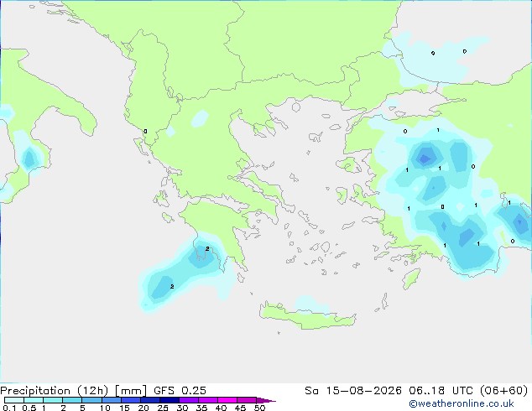532x411 pixels.
Task: Click the 0.1–0.5 mm legend swatch
Action: 14,400
